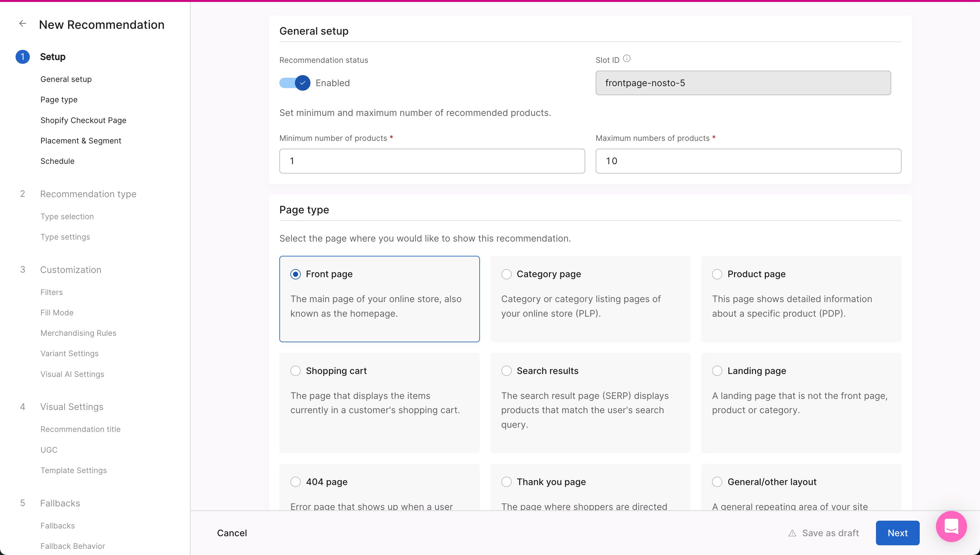Click the Minimum number of products field

click(x=431, y=161)
